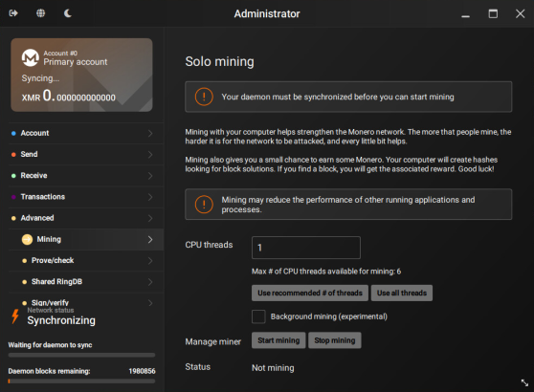Click warning icon in daemon sync notice
The image size is (534, 392).
(x=204, y=97)
